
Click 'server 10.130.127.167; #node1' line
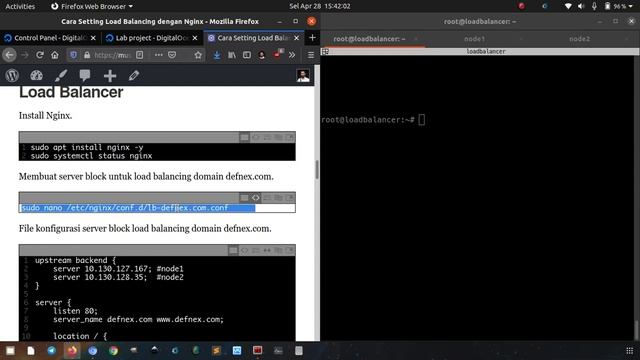point(118,269)
